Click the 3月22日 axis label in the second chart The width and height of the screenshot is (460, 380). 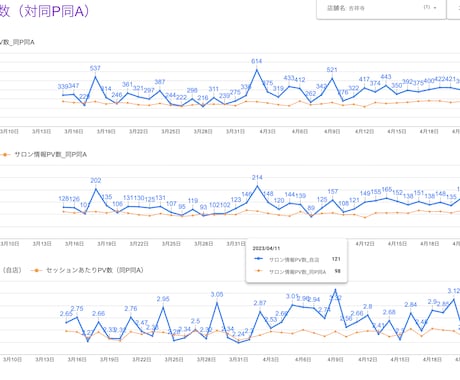tap(139, 244)
